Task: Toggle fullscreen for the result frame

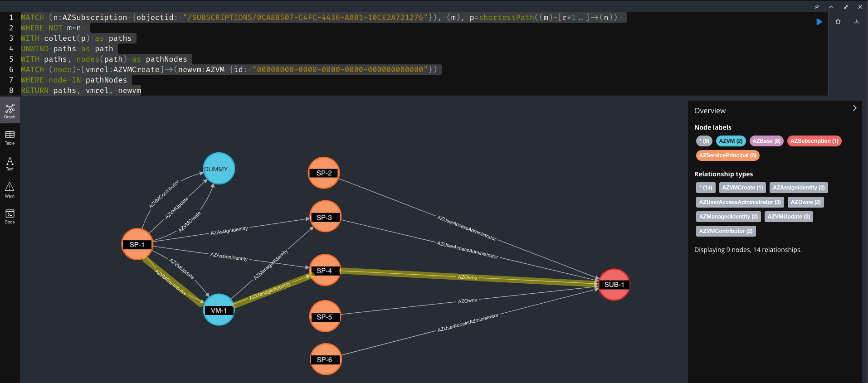Action: click(x=846, y=7)
